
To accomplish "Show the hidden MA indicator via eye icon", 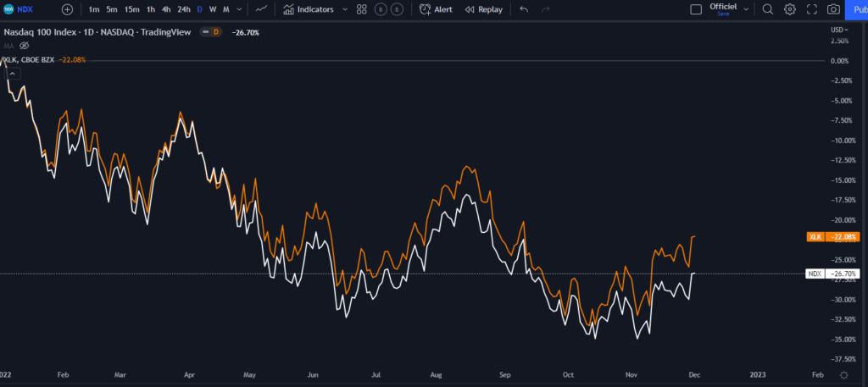I will point(25,46).
